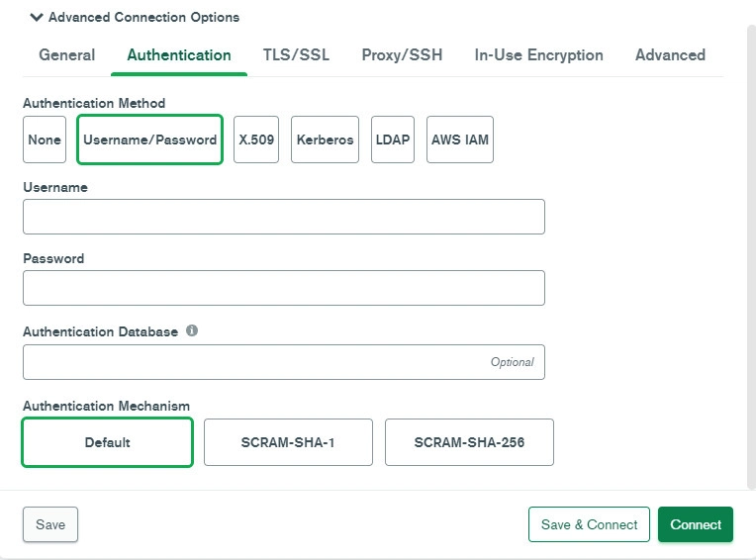Collapse Advanced Connection Options chevron
The height and width of the screenshot is (560, 756).
click(37, 18)
